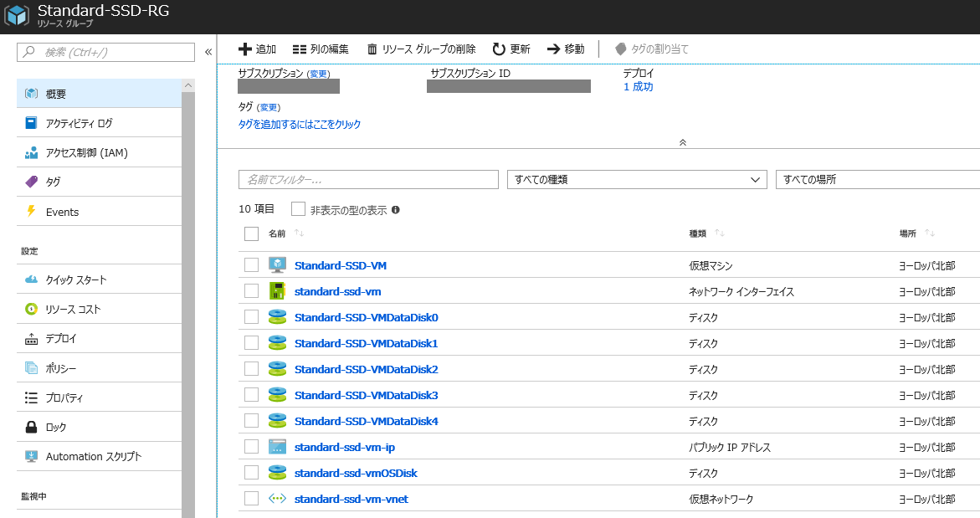Enable the 非表示の型の表示 checkbox
Image resolution: width=980 pixels, height=518 pixels.
pos(297,208)
